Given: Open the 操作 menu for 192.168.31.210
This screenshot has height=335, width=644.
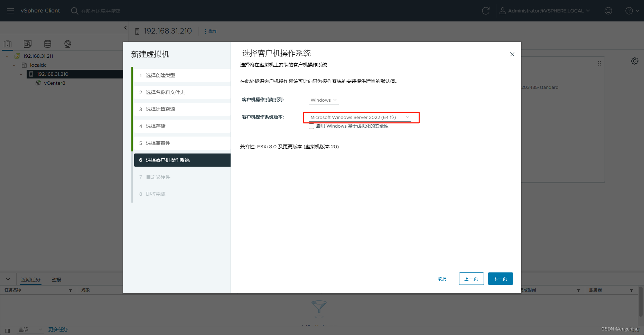Looking at the screenshot, I should point(211,31).
